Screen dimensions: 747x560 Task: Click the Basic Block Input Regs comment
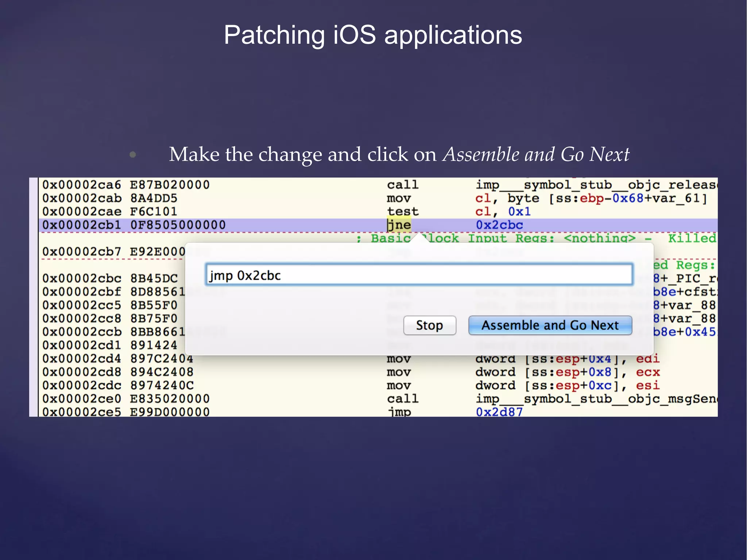pyautogui.click(x=536, y=238)
